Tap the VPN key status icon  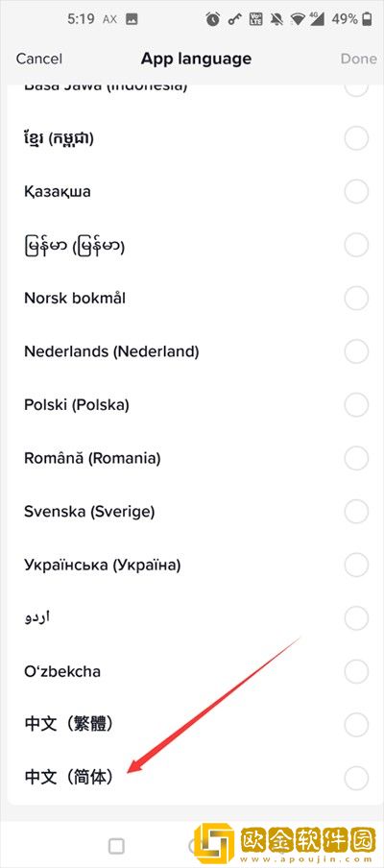tap(236, 19)
